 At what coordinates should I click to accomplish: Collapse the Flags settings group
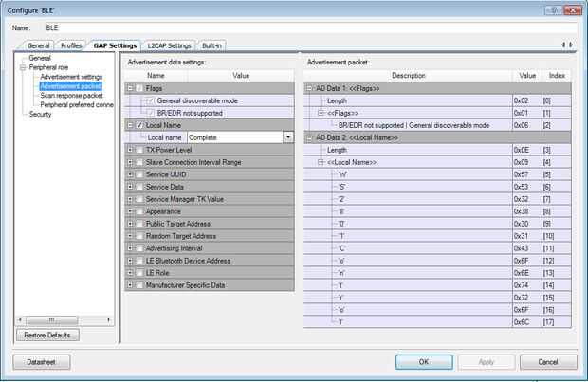click(130, 88)
